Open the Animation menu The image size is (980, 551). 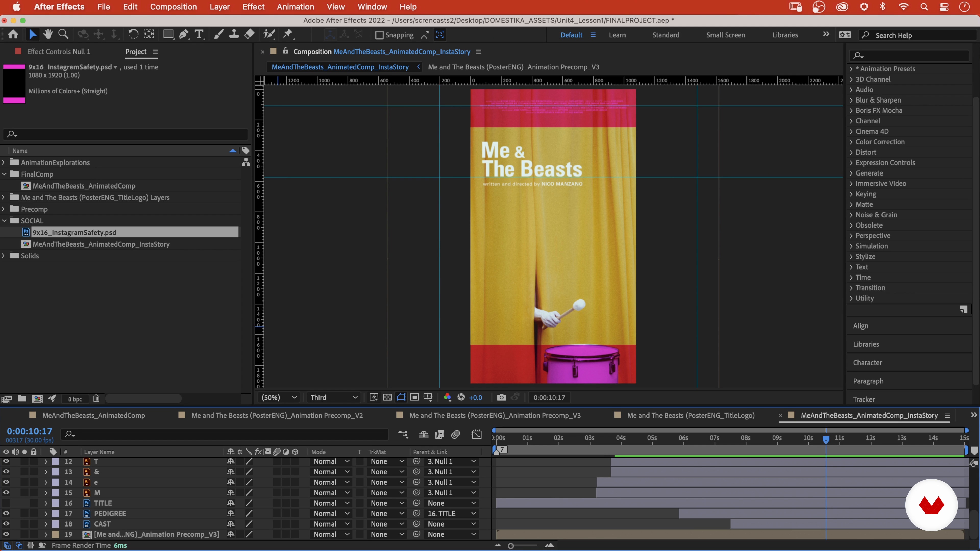tap(295, 7)
